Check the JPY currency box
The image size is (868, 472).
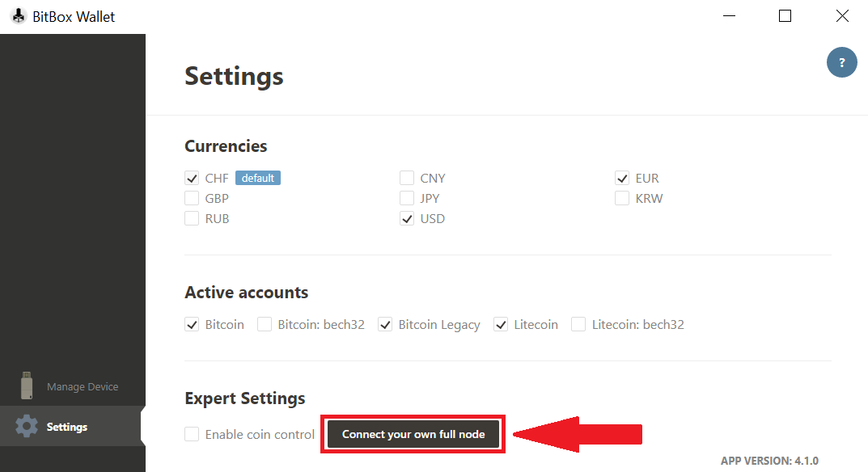tap(407, 199)
